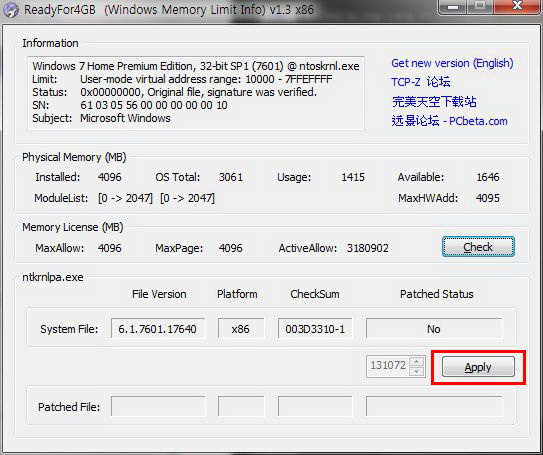Open the PCbeta.com forum link
Viewport: 543px width, 455px height.
(x=449, y=121)
